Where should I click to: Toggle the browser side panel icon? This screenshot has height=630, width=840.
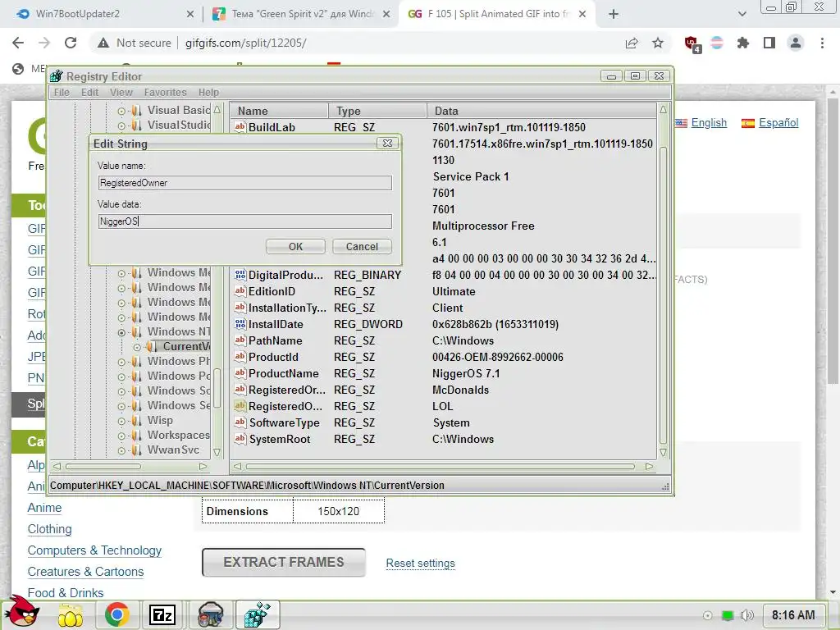pyautogui.click(x=769, y=43)
